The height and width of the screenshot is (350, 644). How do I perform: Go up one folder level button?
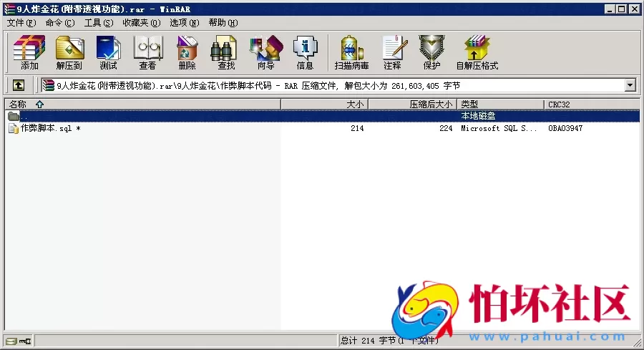pyautogui.click(x=19, y=85)
